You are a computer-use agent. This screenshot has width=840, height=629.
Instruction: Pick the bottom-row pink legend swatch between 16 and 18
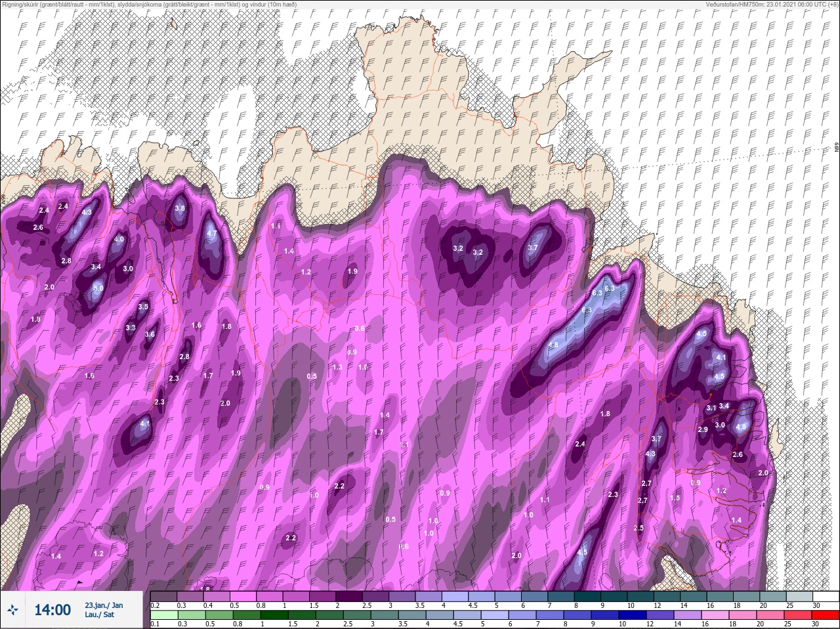(714, 615)
